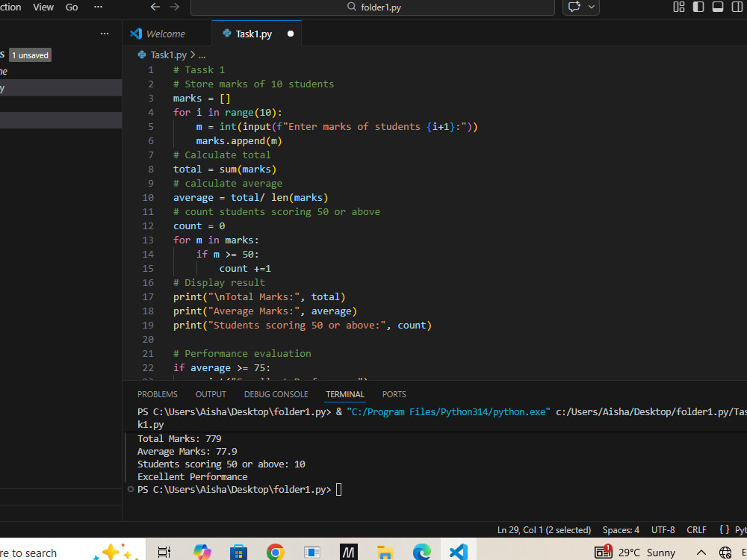Open the DEBUG CONSOLE panel tab

click(x=276, y=394)
